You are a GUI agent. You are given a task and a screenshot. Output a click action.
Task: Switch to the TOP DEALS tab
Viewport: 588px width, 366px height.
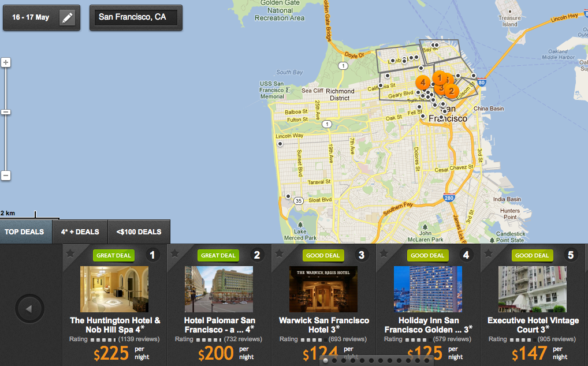point(25,232)
